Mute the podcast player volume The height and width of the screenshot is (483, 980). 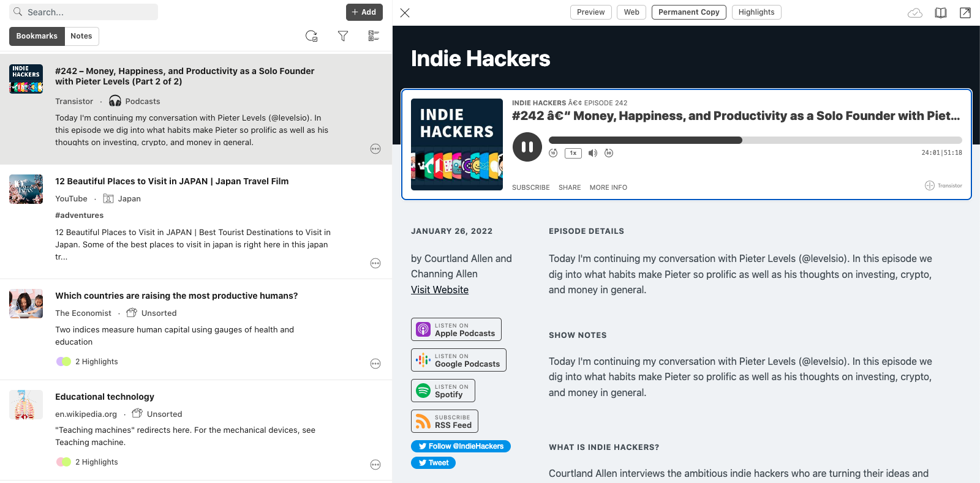click(593, 153)
